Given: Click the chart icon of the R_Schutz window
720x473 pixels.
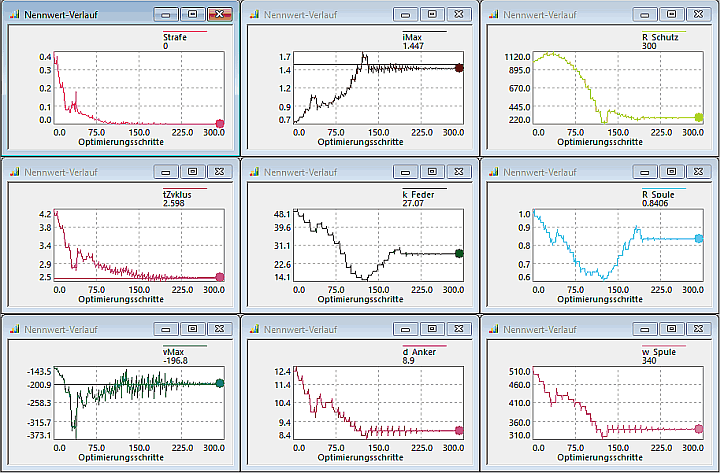Looking at the screenshot, I should (x=492, y=15).
